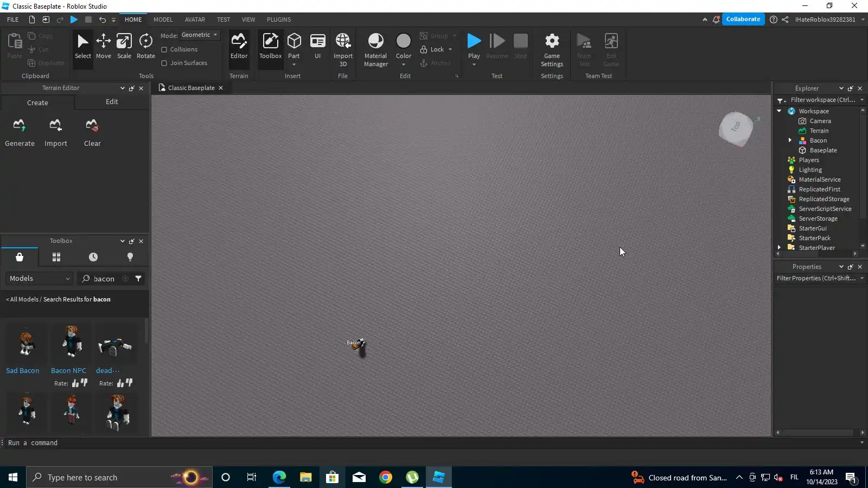The image size is (868, 488).
Task: Collapse the Workspace node in Explorer
Action: pyautogui.click(x=779, y=111)
